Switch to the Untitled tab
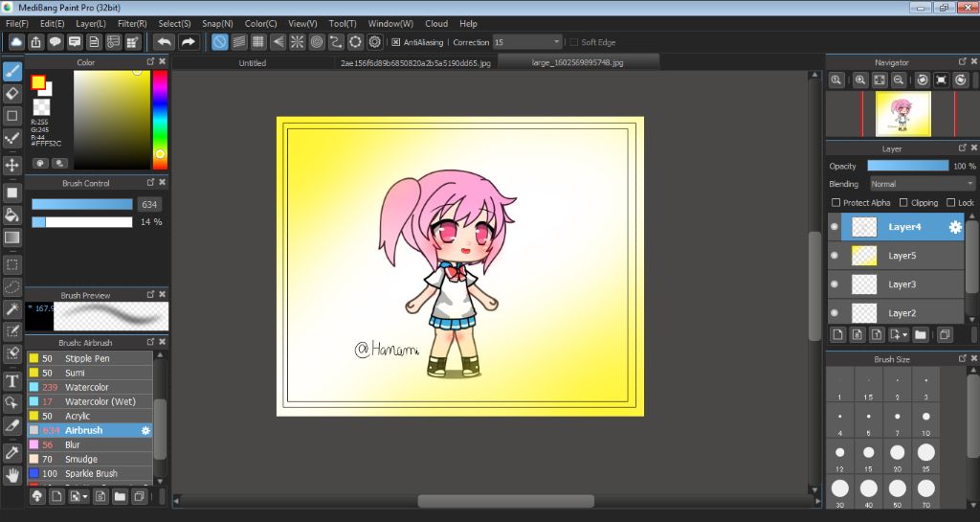Screen dimensions: 980x522 (x=252, y=62)
